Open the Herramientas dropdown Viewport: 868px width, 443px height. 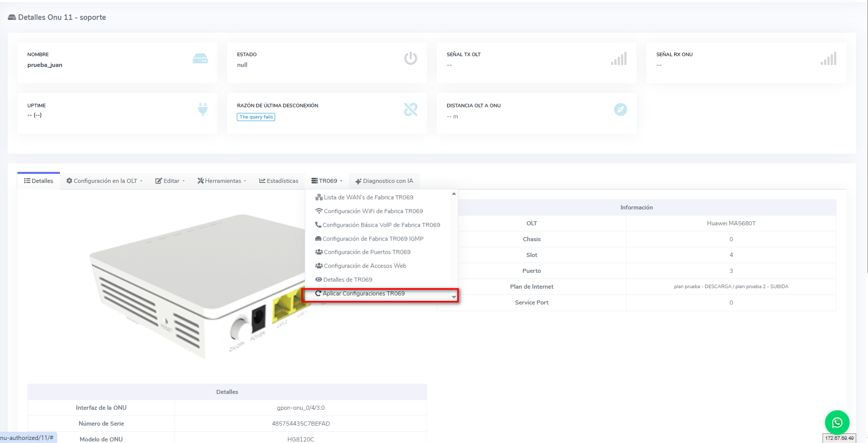222,181
